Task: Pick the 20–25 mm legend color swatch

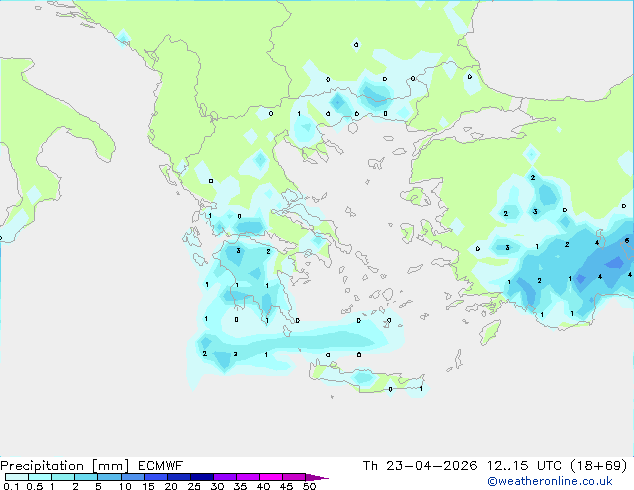Action: point(179,477)
